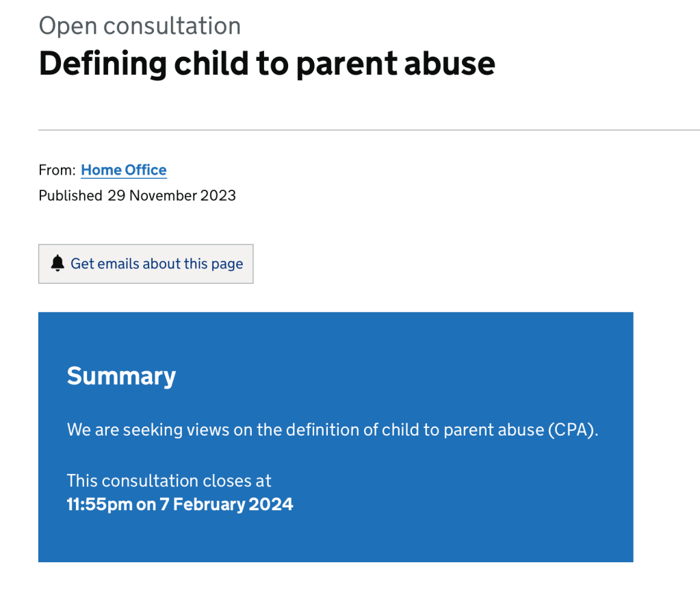Select the 29 November 2023 publication date
Viewport: 700px width, 593px height.
click(172, 196)
